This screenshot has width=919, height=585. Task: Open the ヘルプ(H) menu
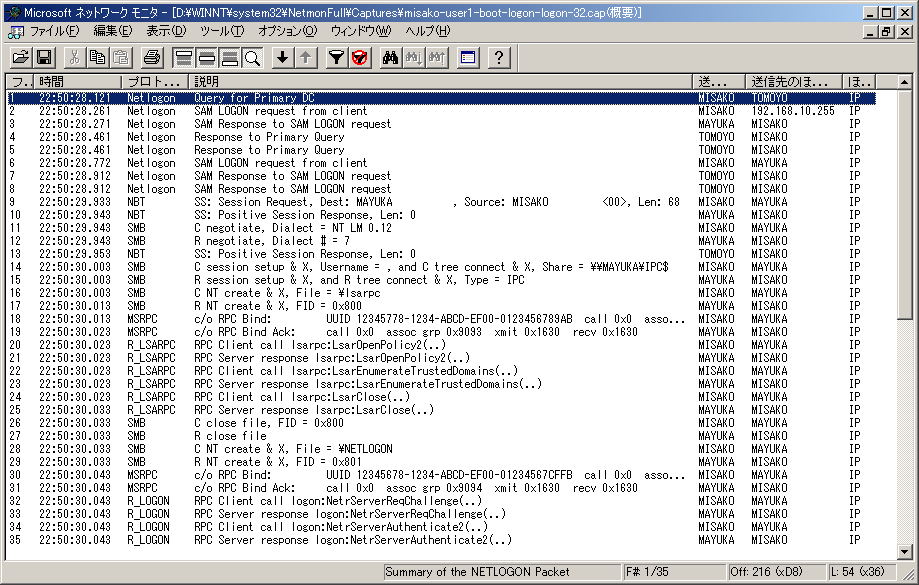point(428,31)
